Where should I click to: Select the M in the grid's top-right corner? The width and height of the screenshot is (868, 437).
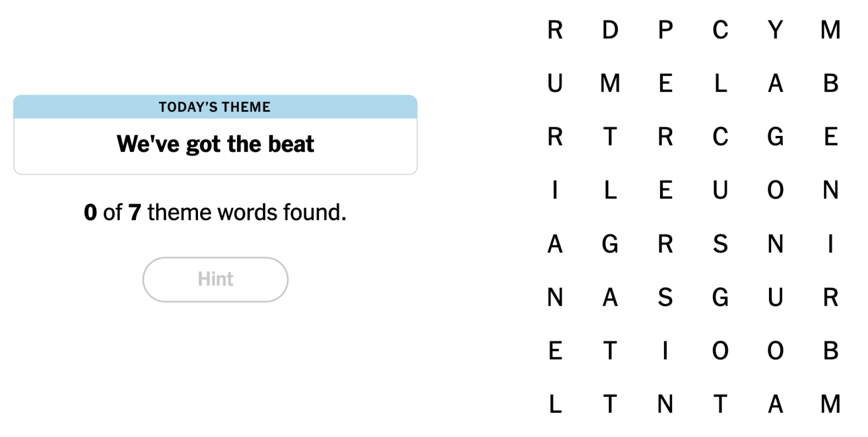[830, 30]
